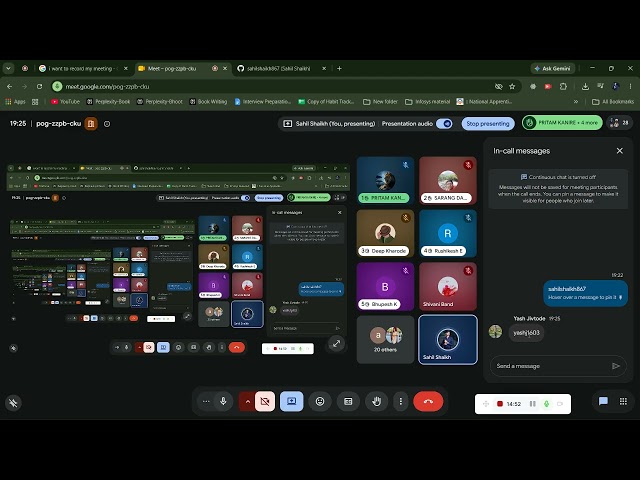Image resolution: width=640 pixels, height=480 pixels.
Task: Switch to the sahilshaikh867 GitHub tab
Action: tap(282, 69)
